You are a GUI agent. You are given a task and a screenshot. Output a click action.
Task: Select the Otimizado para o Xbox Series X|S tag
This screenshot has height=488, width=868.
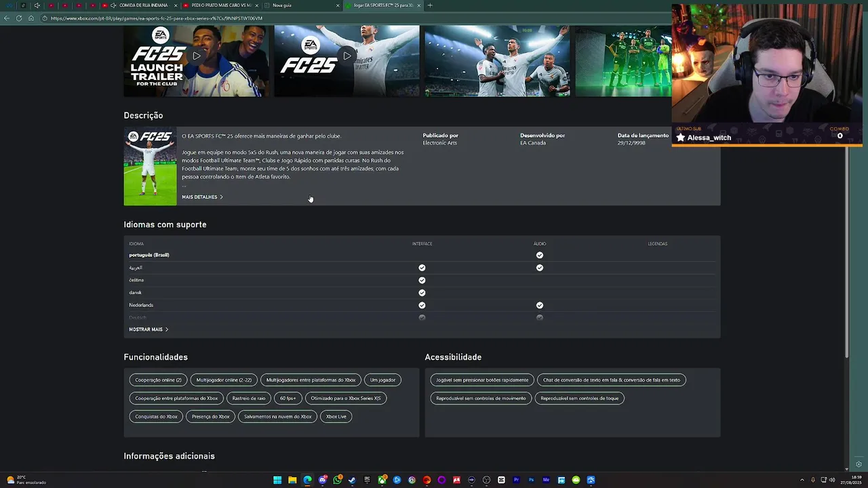click(x=346, y=399)
